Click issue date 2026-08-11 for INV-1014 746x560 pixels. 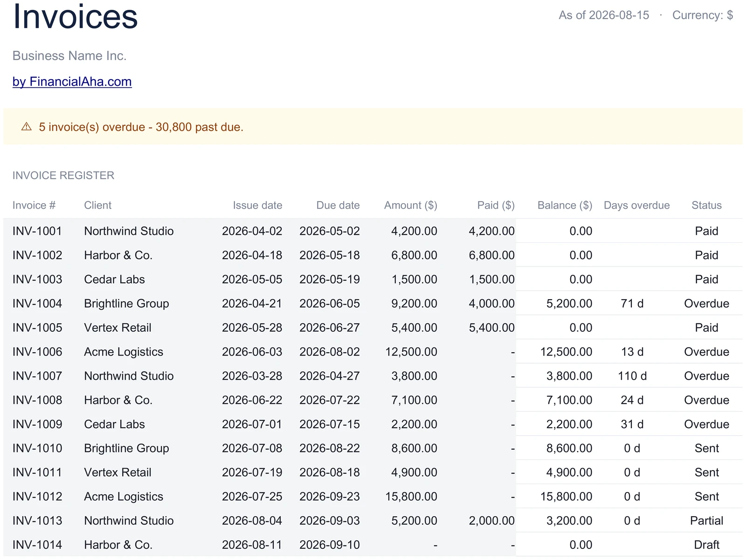252,545
